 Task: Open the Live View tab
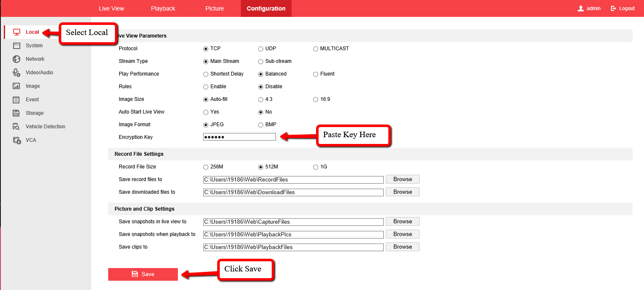click(112, 8)
